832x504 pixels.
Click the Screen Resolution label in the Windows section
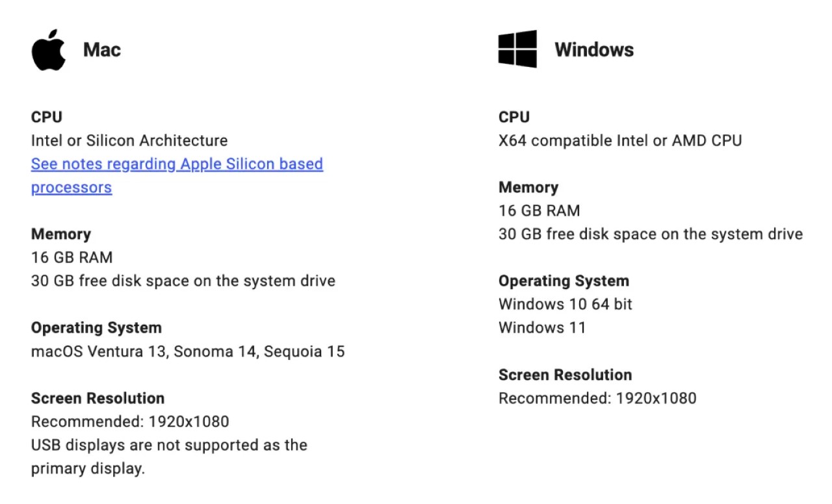[x=565, y=375]
